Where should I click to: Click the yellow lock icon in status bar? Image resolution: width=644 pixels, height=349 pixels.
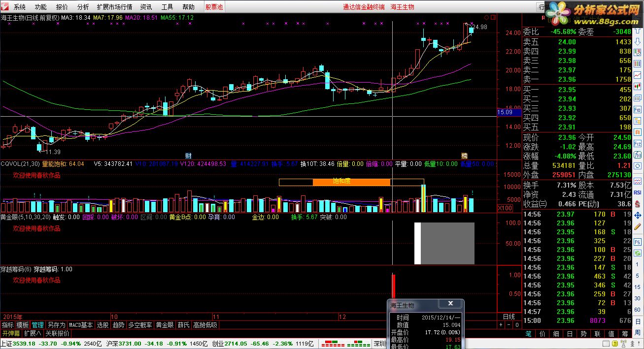[x=614, y=344]
